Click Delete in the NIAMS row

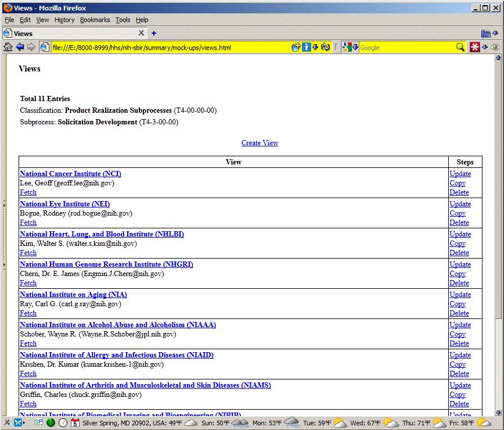coord(459,404)
